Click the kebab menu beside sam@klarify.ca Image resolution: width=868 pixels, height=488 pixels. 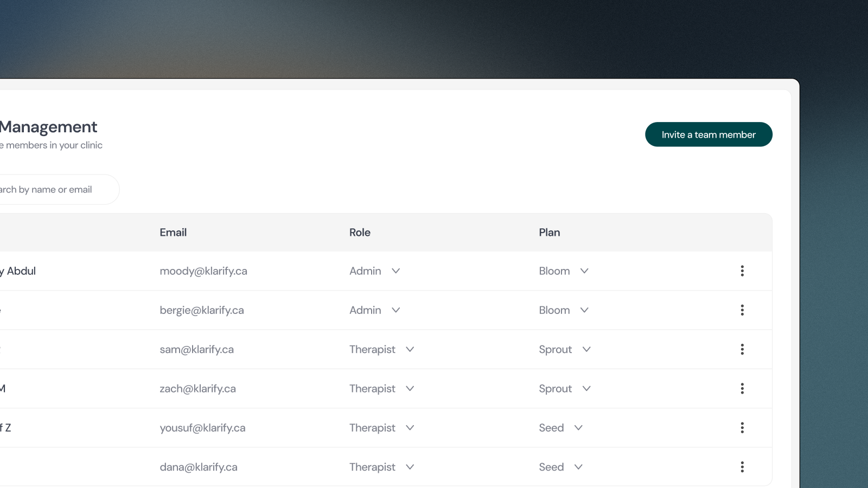(742, 349)
